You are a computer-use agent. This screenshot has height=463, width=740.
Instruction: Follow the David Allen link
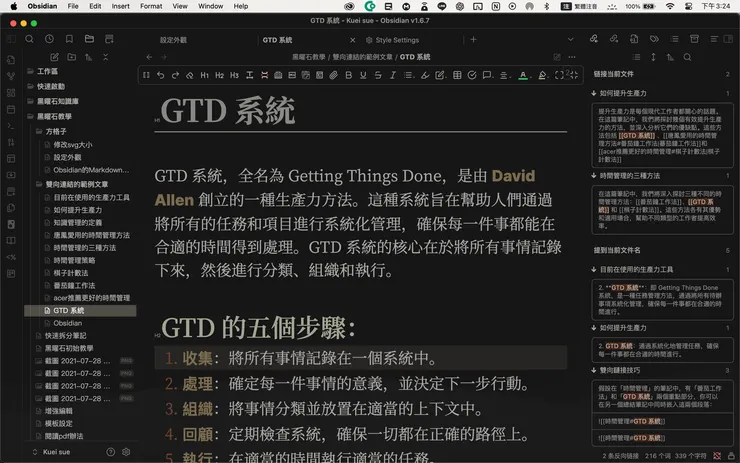click(x=513, y=176)
